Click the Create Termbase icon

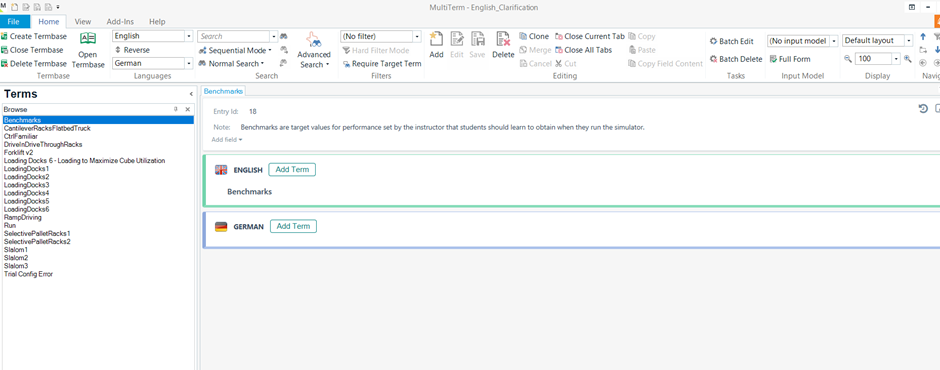pyautogui.click(x=5, y=37)
